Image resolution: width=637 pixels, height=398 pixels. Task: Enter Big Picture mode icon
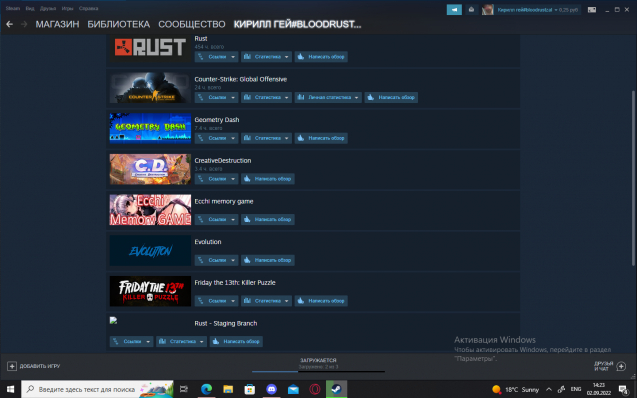coord(592,10)
